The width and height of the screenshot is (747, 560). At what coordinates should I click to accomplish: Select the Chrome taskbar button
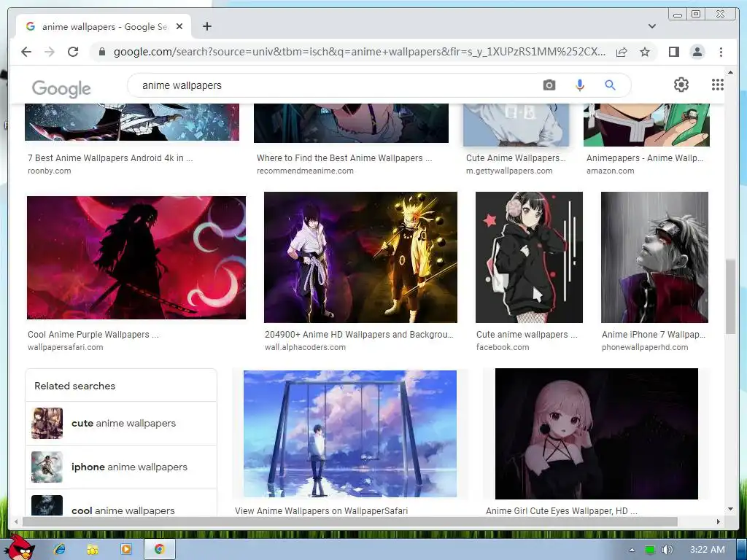pos(159,550)
